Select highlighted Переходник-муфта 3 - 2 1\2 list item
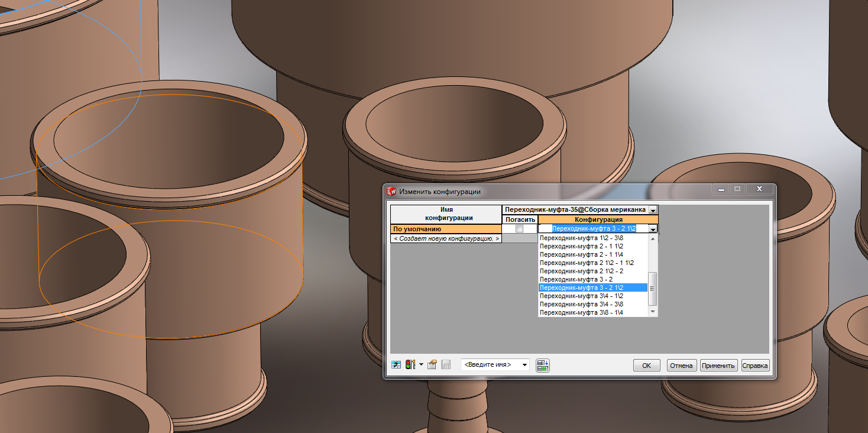Viewport: 868px width, 433px height. [x=593, y=287]
